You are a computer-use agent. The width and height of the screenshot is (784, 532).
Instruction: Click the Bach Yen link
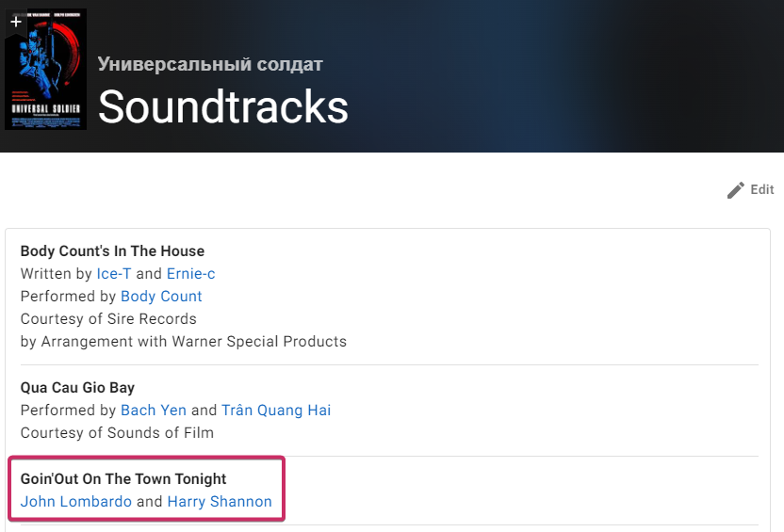(155, 411)
